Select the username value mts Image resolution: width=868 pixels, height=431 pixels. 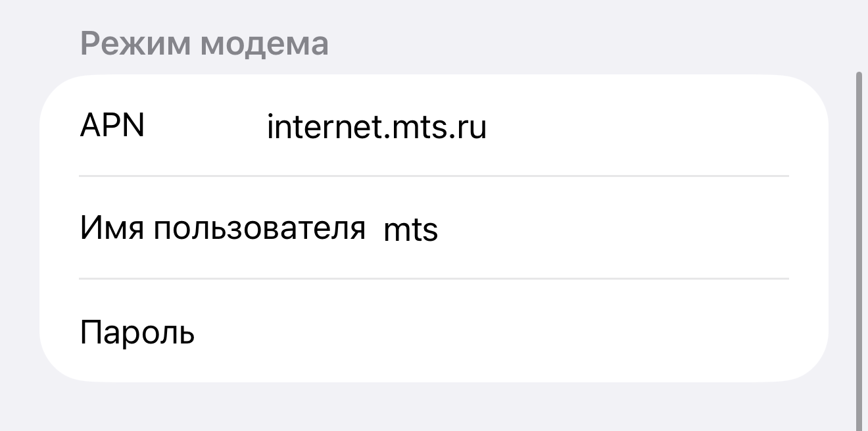click(x=410, y=230)
